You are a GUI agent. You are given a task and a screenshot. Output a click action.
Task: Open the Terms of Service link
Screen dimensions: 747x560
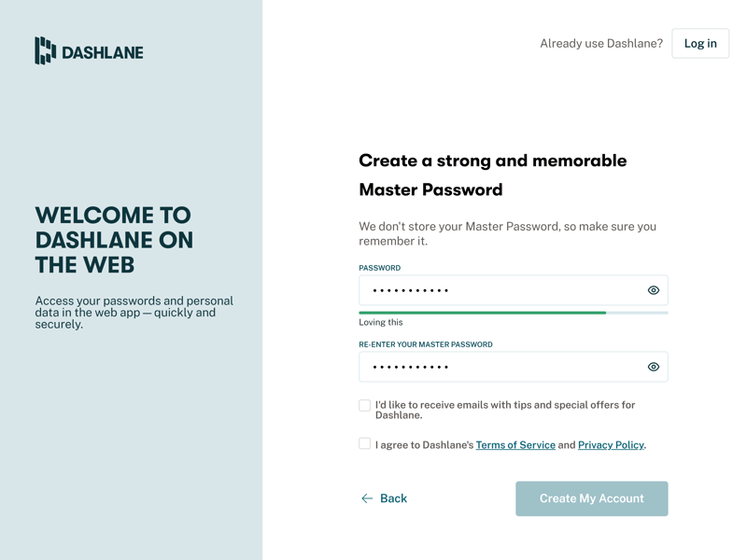(515, 445)
